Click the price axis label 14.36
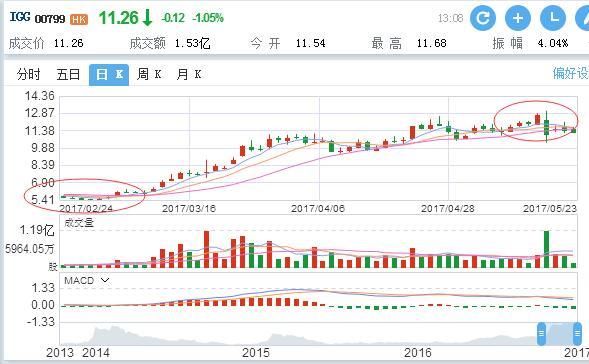The width and height of the screenshot is (589, 364). coord(39,96)
